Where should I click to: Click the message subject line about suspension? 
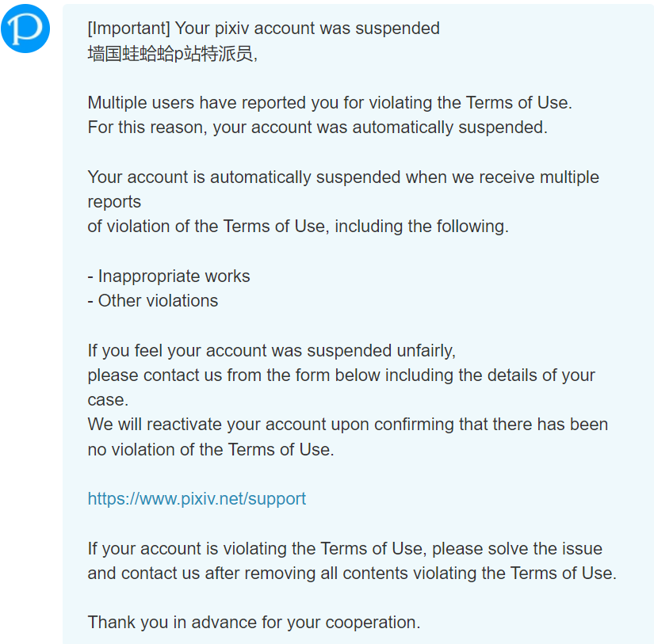point(264,29)
